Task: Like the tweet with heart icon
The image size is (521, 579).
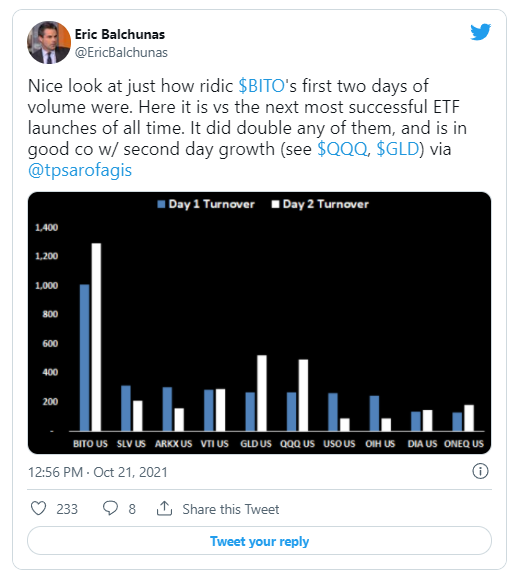Action: [38, 508]
